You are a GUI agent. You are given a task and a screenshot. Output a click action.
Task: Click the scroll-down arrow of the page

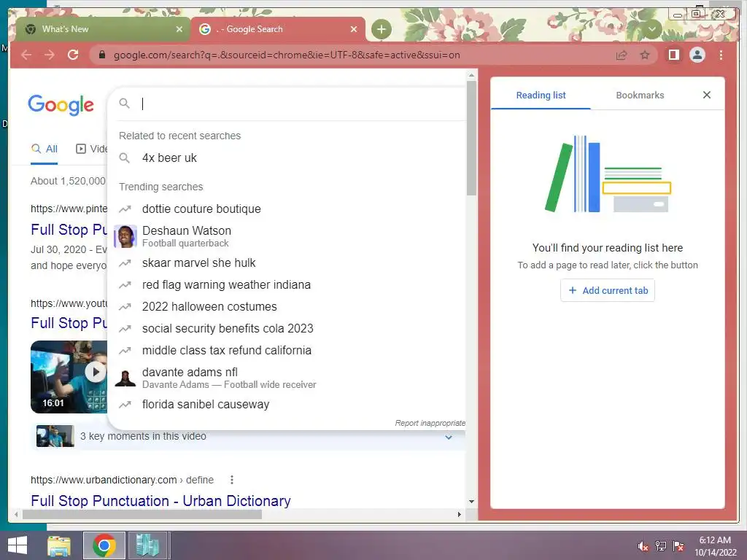tap(471, 502)
